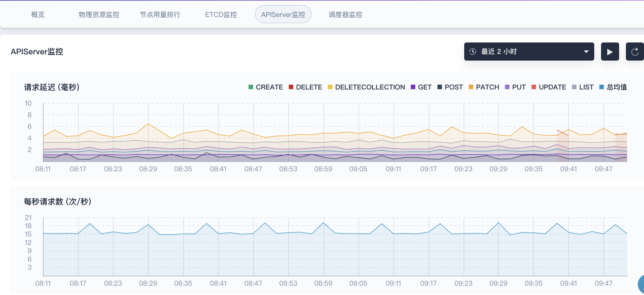Open the 最近 2 小时 time range dropdown
644x295 pixels.
pos(529,52)
